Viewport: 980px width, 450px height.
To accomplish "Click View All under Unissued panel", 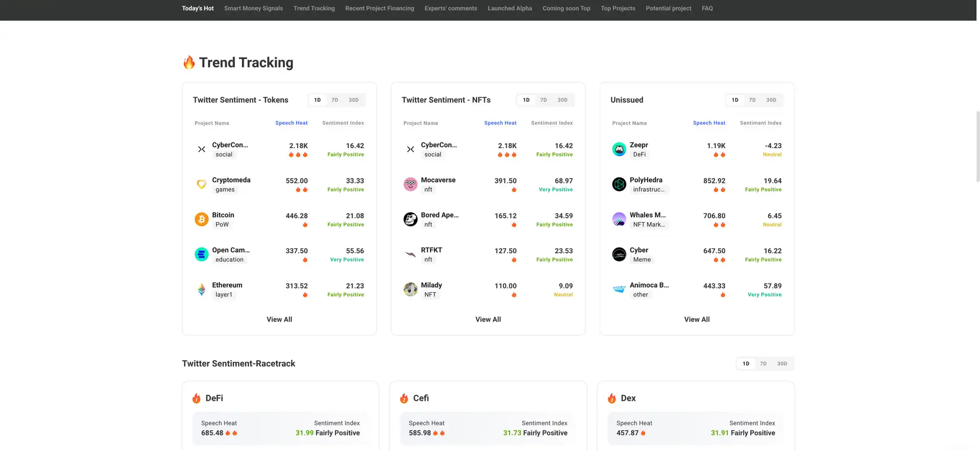I will tap(697, 320).
